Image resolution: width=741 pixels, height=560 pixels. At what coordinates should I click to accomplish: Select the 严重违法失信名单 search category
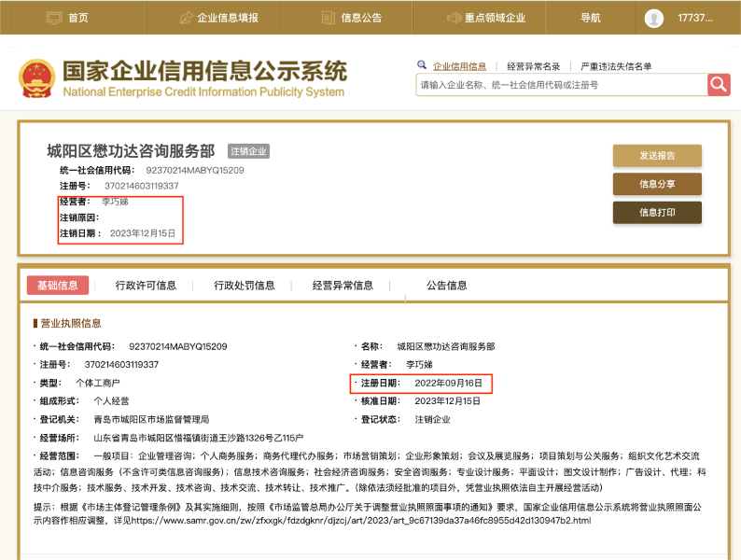616,66
